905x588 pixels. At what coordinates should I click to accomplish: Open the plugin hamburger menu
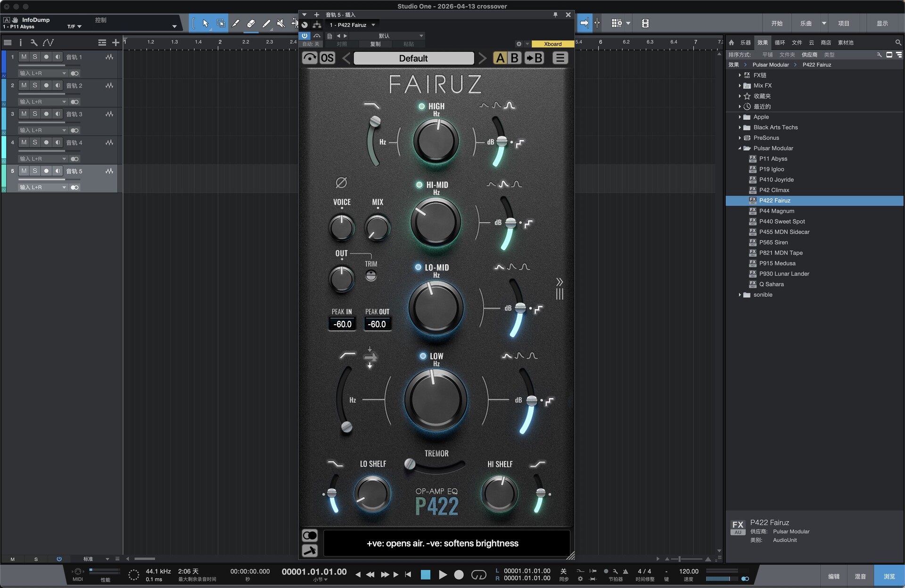(x=560, y=58)
